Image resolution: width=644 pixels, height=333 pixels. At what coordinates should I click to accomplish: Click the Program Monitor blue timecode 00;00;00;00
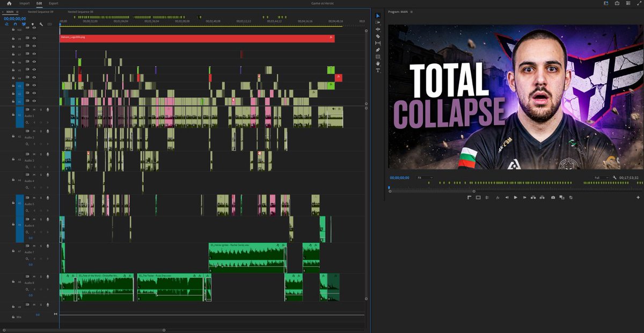tap(399, 178)
